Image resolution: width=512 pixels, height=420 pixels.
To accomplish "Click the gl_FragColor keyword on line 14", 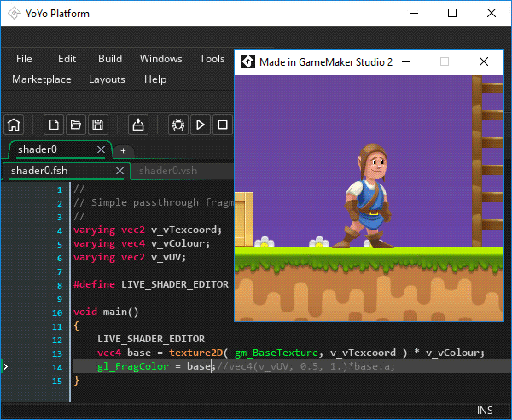I will point(133,366).
